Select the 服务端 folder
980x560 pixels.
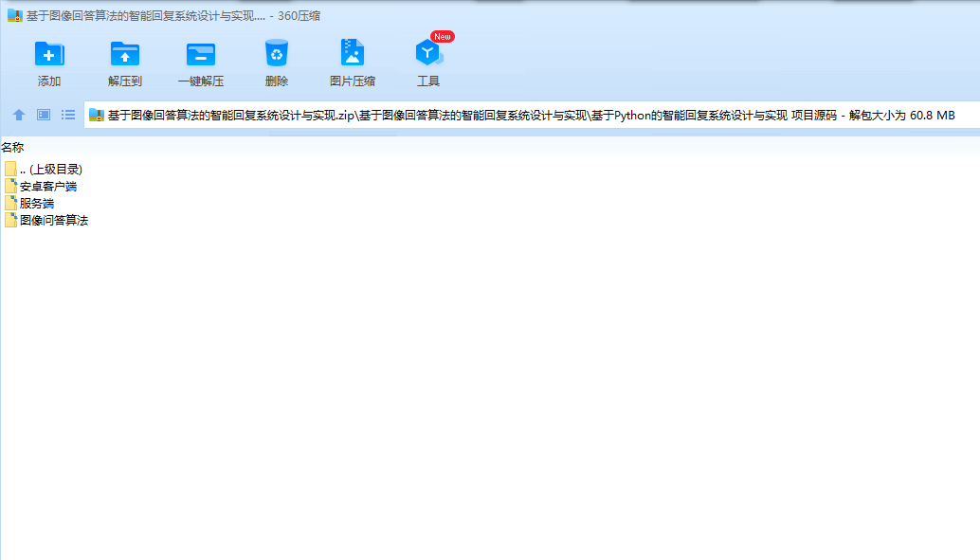tap(29, 203)
